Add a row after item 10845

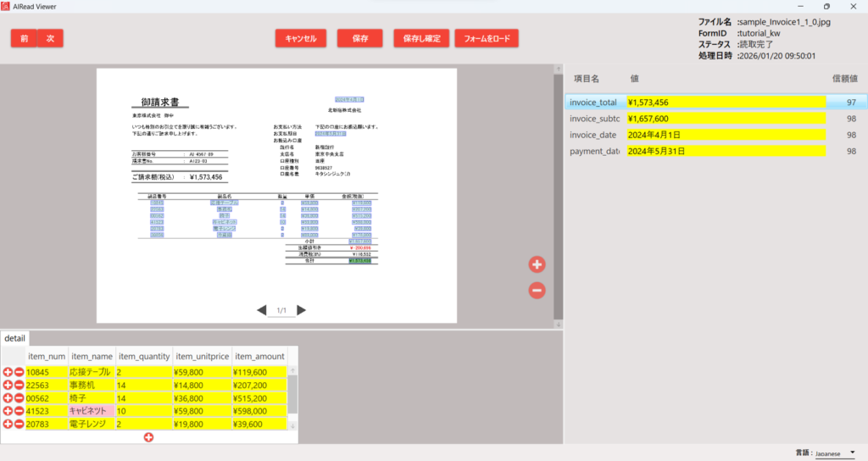8,372
